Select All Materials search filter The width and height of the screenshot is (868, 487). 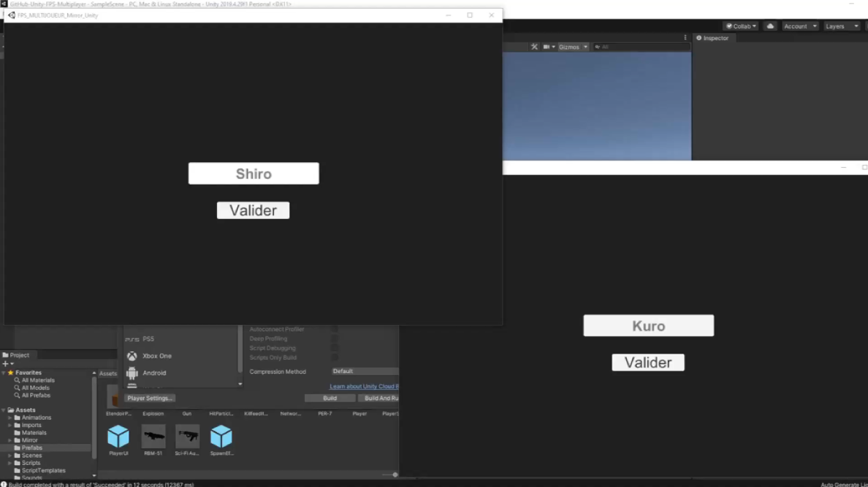pos(38,380)
